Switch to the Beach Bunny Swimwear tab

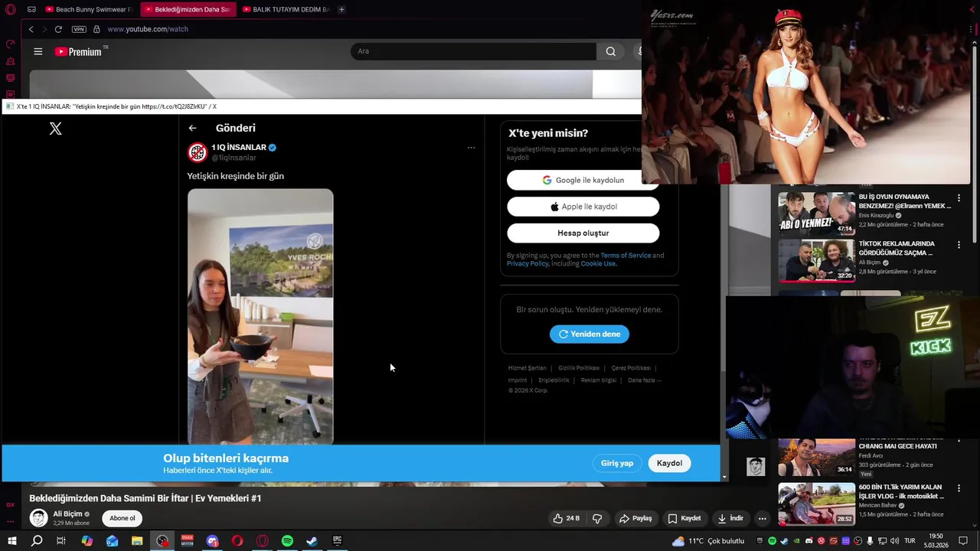pyautogui.click(x=89, y=9)
